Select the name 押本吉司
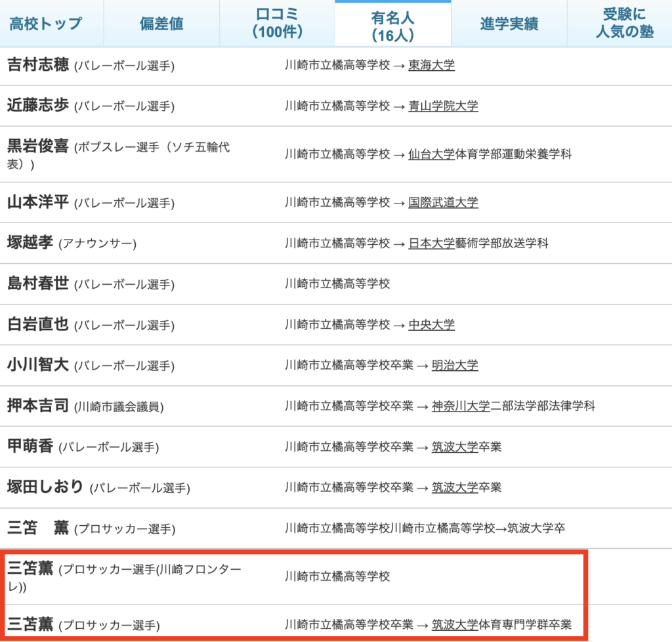This screenshot has height=642, width=672. coord(37,406)
